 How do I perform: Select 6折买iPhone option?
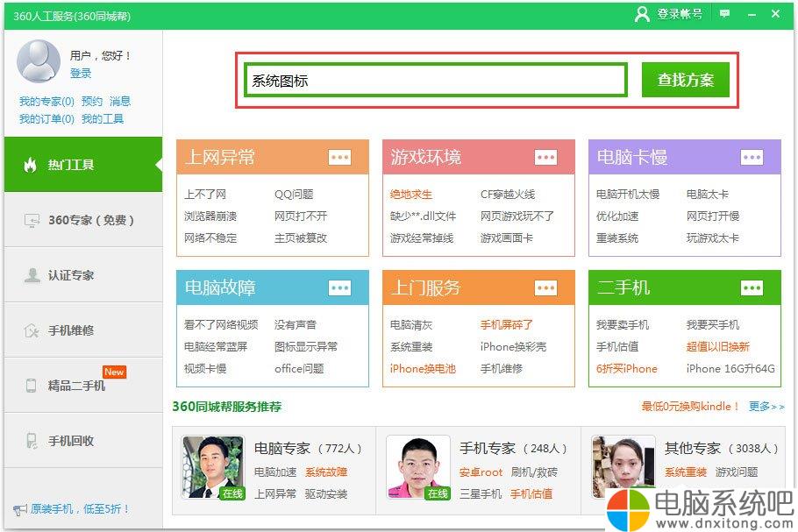(x=626, y=368)
